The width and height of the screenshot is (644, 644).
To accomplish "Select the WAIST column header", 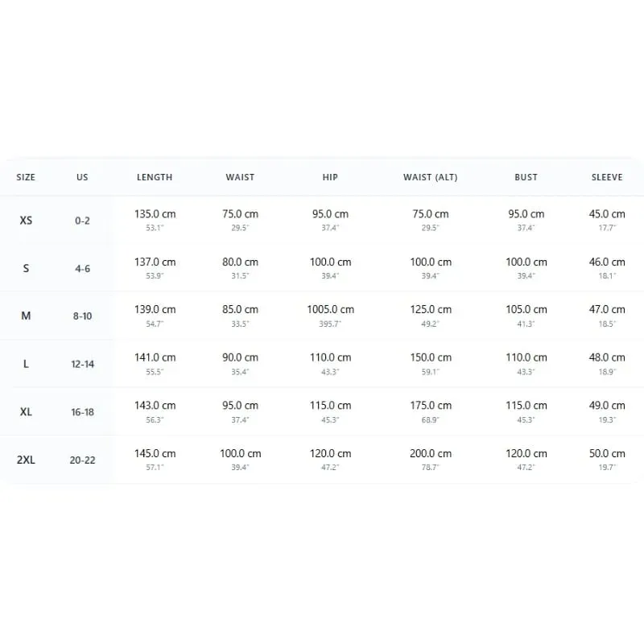I will (240, 177).
